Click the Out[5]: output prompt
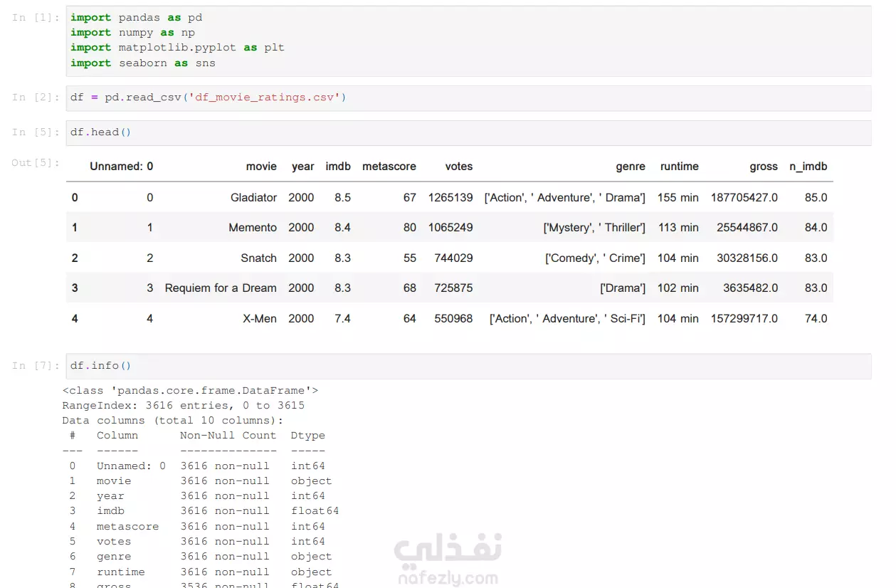The image size is (896, 588). tap(36, 162)
